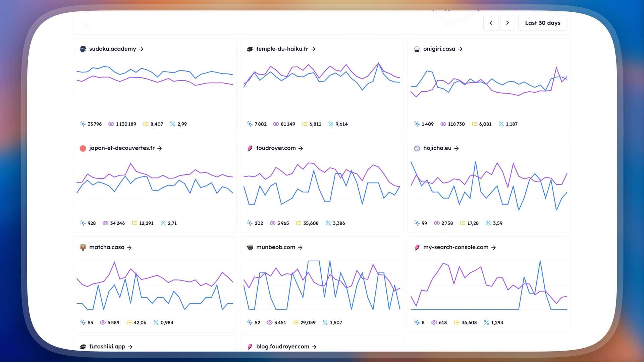Click the sudoku.academy ninja favicon
The height and width of the screenshot is (362, 644).
tap(83, 49)
